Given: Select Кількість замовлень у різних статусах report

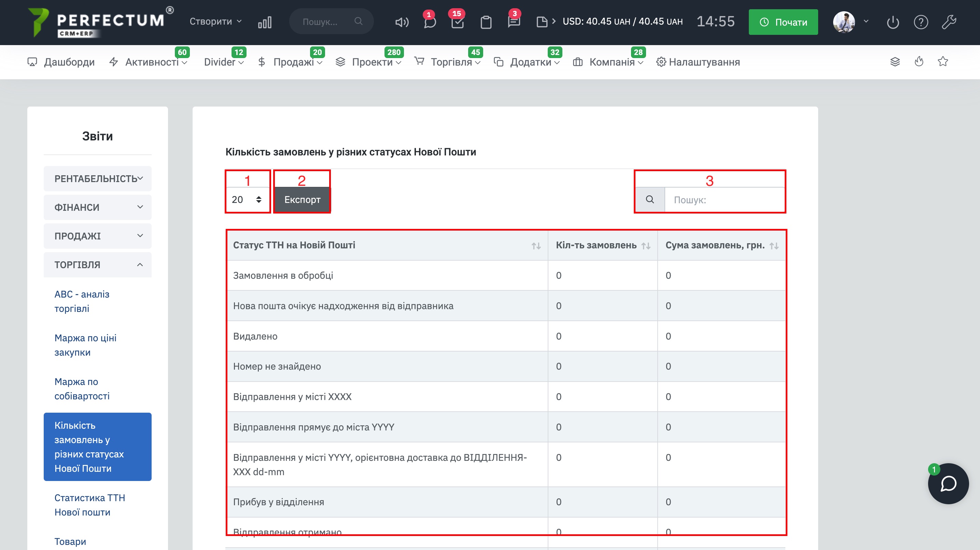Looking at the screenshot, I should coord(98,447).
